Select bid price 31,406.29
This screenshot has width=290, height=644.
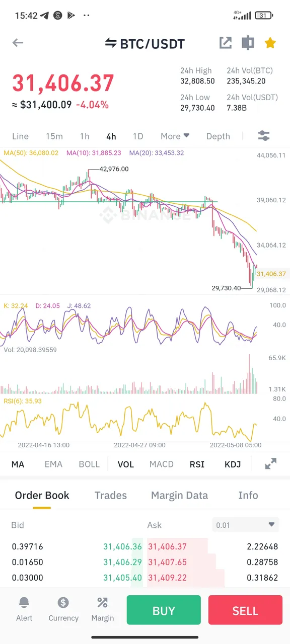(x=122, y=562)
